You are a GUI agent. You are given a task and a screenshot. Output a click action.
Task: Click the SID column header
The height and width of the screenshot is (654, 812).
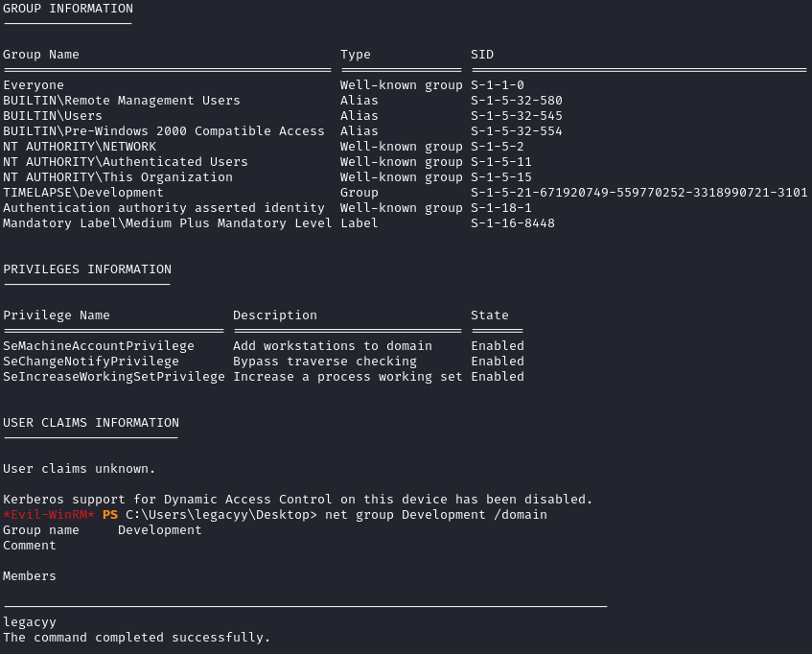tap(482, 55)
